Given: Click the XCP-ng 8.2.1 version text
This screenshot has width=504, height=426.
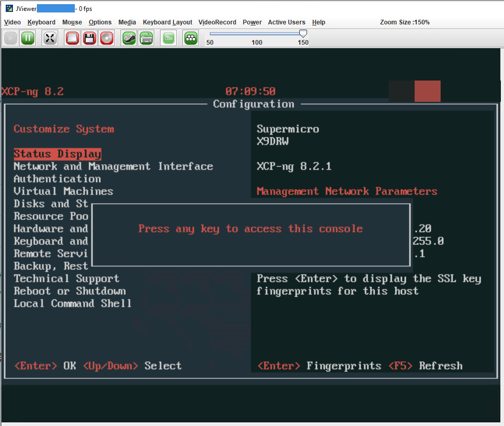Looking at the screenshot, I should tap(294, 166).
